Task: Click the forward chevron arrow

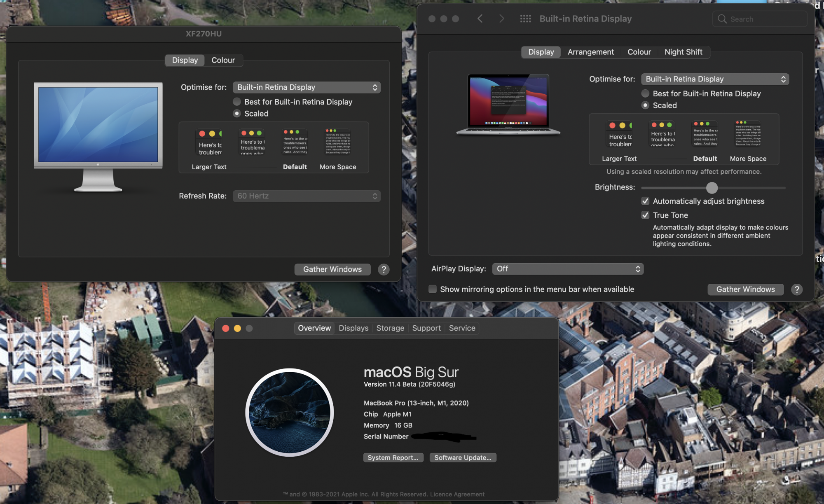Action: [501, 19]
